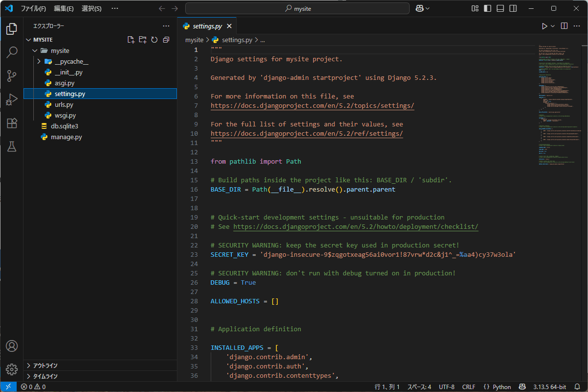This screenshot has height=392, width=588.
Task: Open the Run and Debug view
Action: pos(12,99)
